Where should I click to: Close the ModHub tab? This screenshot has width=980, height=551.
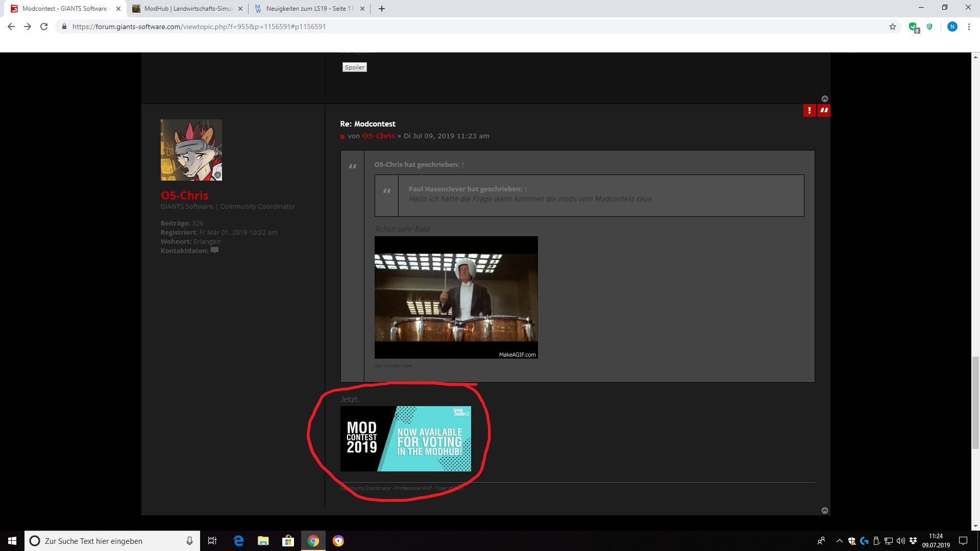[x=240, y=9]
